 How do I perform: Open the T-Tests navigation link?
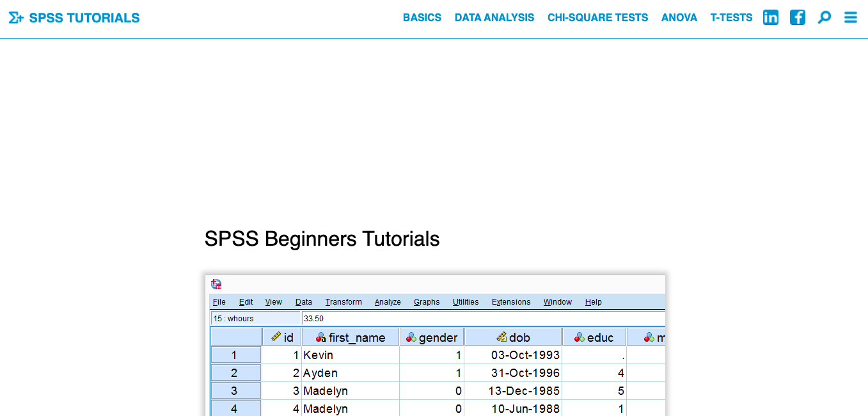click(731, 18)
